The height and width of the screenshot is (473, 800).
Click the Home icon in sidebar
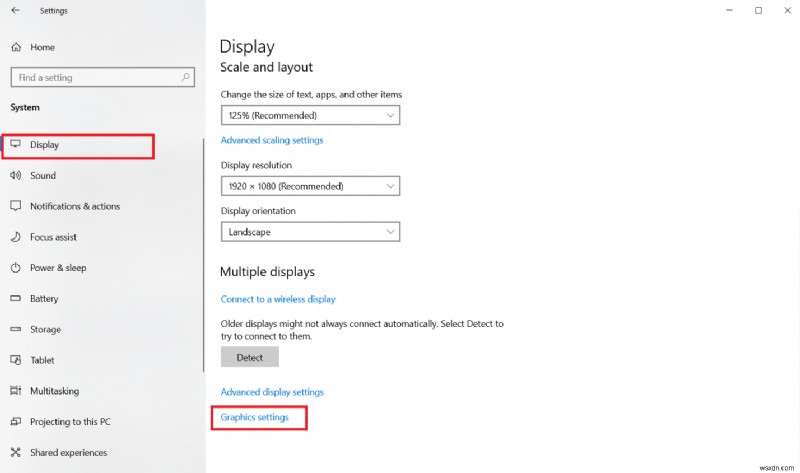[15, 47]
